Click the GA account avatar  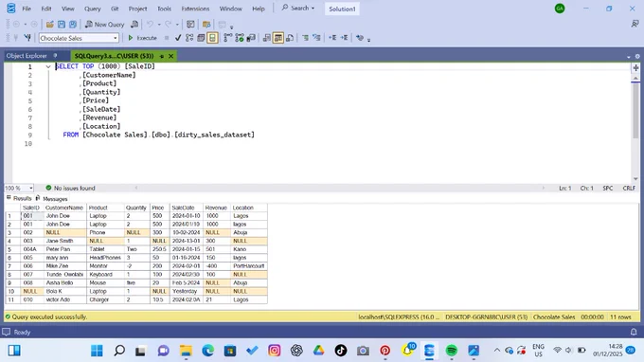point(560,9)
